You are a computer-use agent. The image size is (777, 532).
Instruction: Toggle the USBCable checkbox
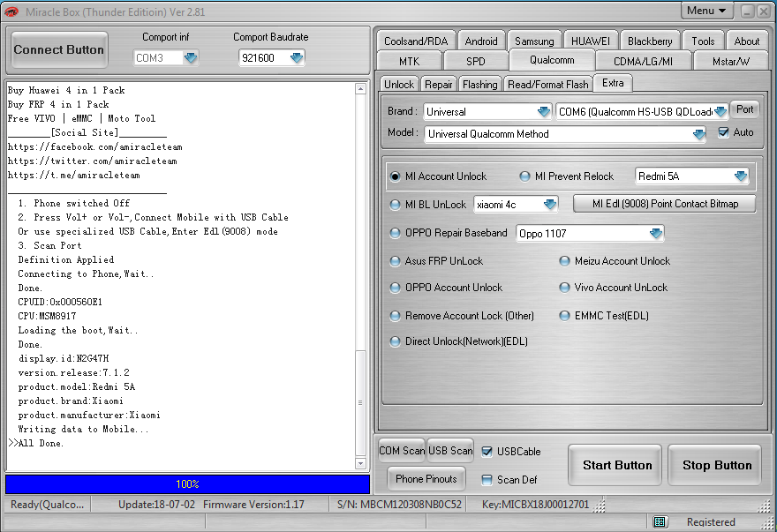(x=487, y=451)
